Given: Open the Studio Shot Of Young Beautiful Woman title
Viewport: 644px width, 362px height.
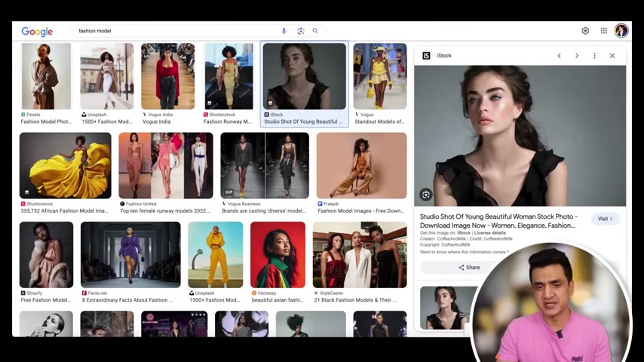Looking at the screenshot, I should point(498,221).
